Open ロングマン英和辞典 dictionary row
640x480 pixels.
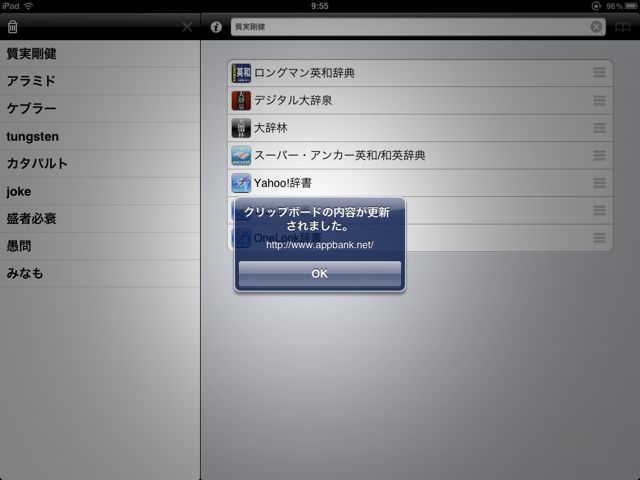[420, 73]
